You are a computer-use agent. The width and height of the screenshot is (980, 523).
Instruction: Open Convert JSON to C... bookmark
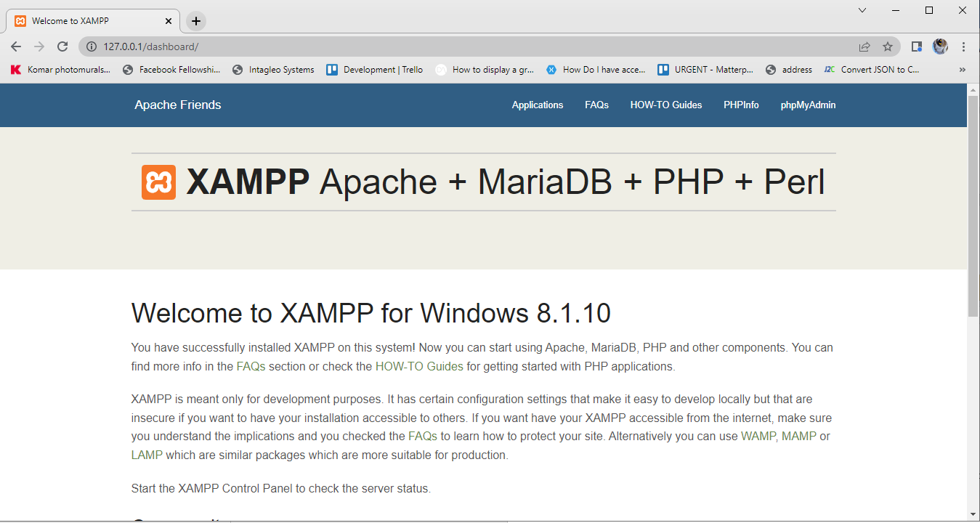click(872, 70)
